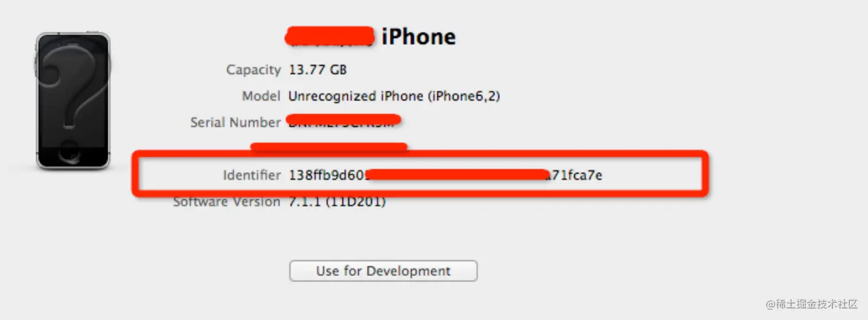Click the Capacity value 13.77 GB
Screen dimensions: 868x320
click(x=317, y=70)
